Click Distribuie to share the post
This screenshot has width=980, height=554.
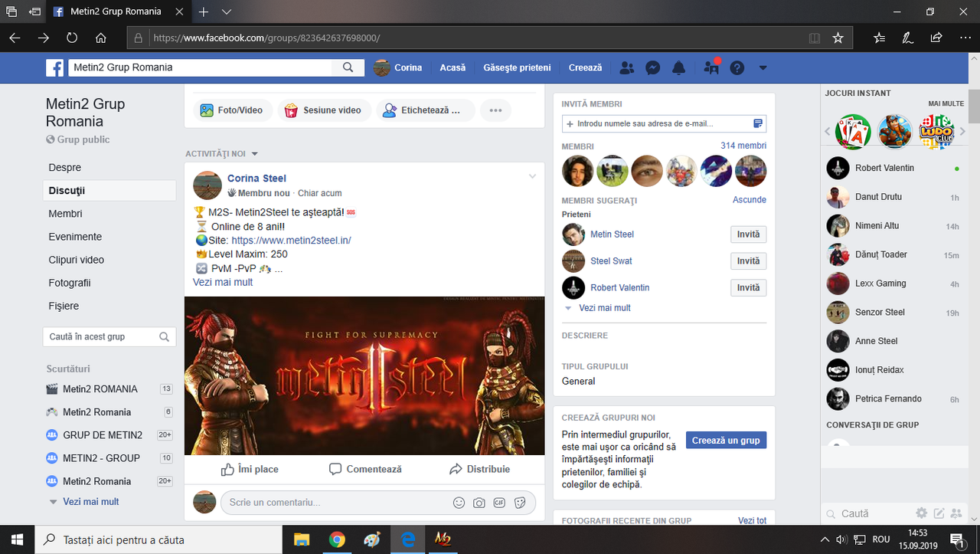click(x=479, y=469)
